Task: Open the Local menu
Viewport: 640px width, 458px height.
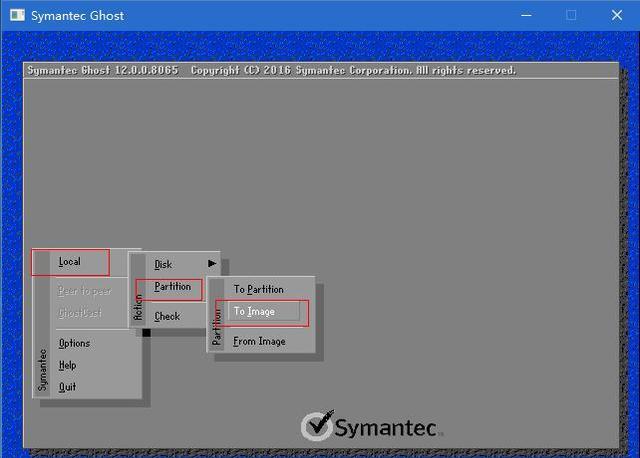Action: coord(69,262)
